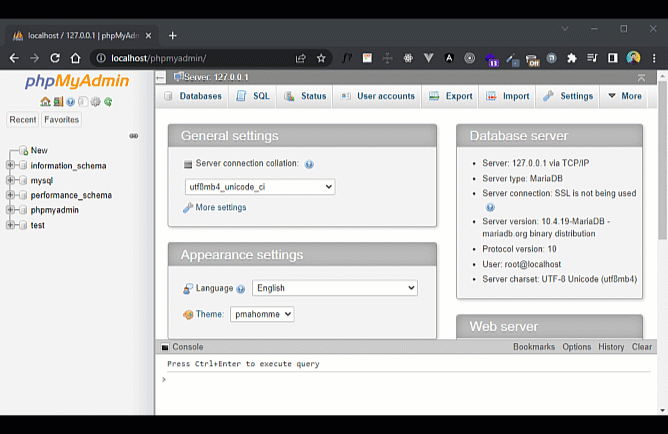Open the phpMyAdmin documentation question-mark icon
The width and height of the screenshot is (668, 434).
(x=71, y=101)
